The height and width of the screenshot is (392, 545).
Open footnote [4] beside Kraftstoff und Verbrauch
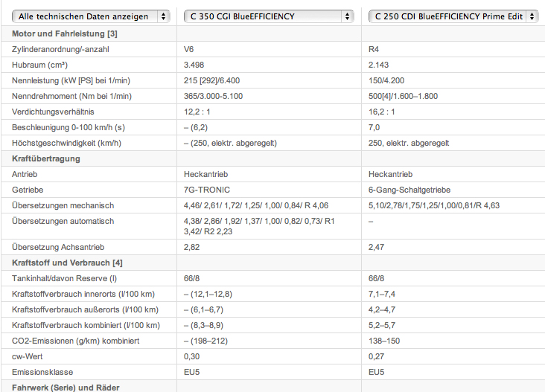point(118,263)
